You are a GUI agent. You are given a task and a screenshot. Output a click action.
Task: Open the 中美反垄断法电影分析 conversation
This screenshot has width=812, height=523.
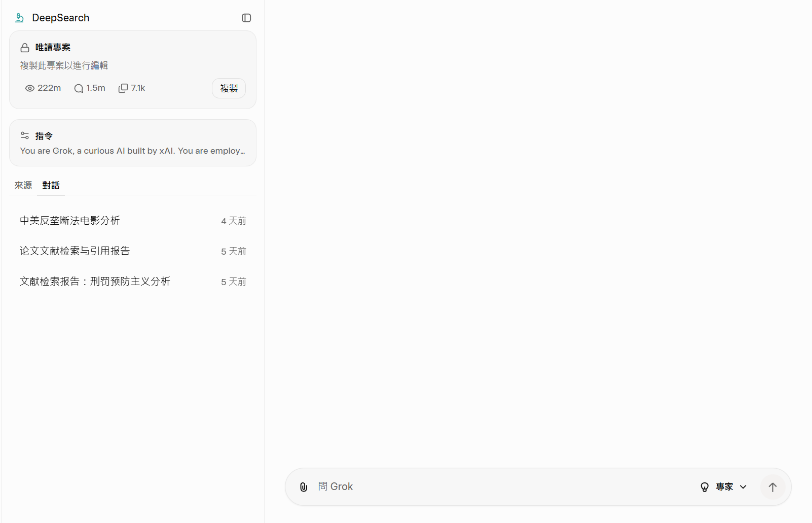pos(70,221)
